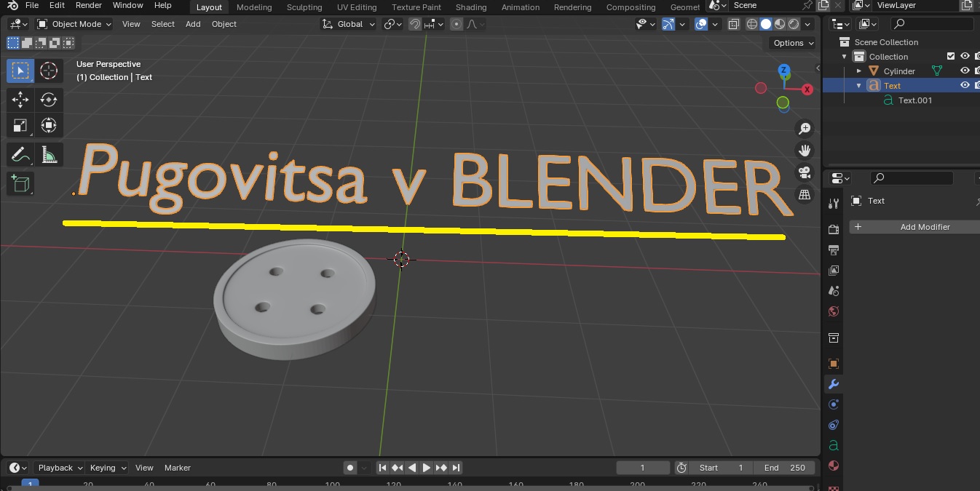Switch to material preview shading
The height and width of the screenshot is (491, 980).
point(780,24)
